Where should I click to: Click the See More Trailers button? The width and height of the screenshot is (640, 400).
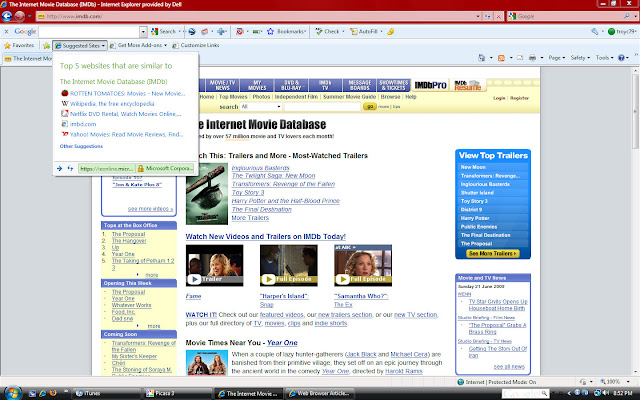click(494, 254)
